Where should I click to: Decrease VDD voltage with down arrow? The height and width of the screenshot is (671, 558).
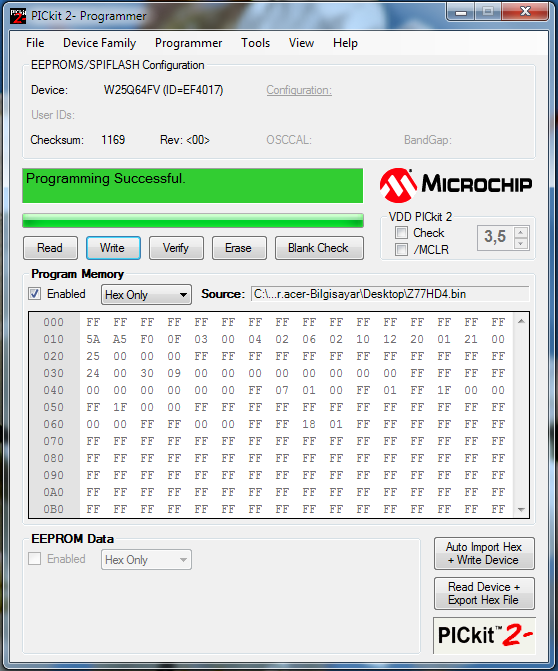tap(521, 244)
